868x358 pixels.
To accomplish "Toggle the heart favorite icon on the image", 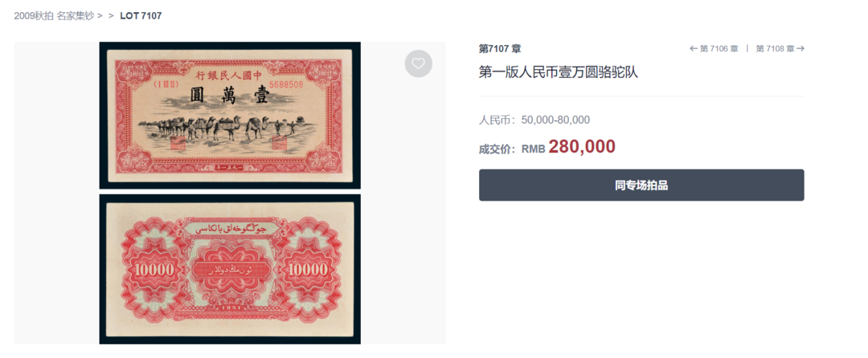I will pos(419,63).
